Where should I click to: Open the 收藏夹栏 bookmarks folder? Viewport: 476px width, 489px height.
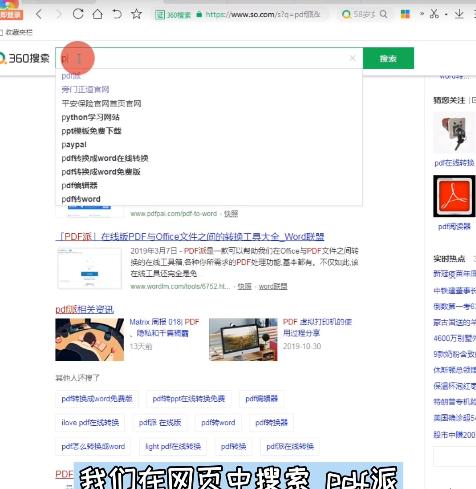tap(17, 32)
